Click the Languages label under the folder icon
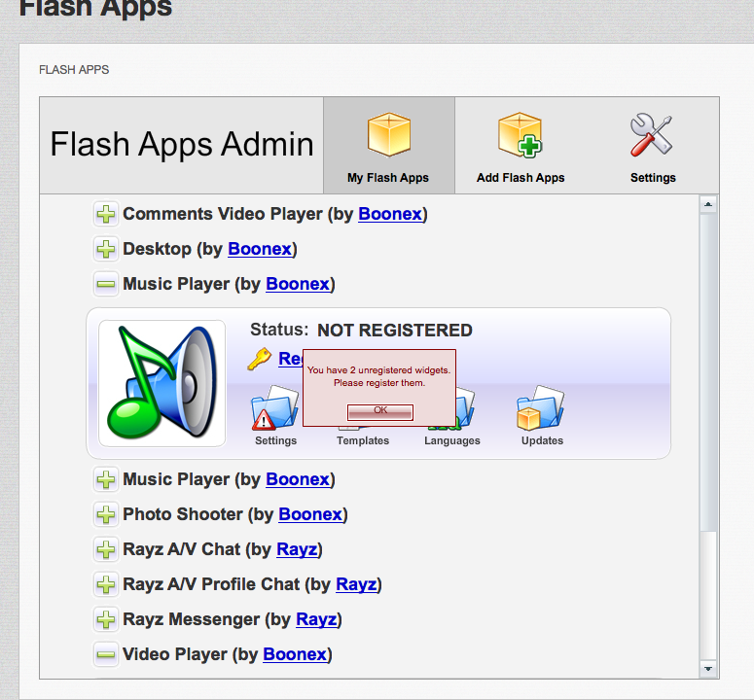This screenshot has height=700, width=754. 452,440
